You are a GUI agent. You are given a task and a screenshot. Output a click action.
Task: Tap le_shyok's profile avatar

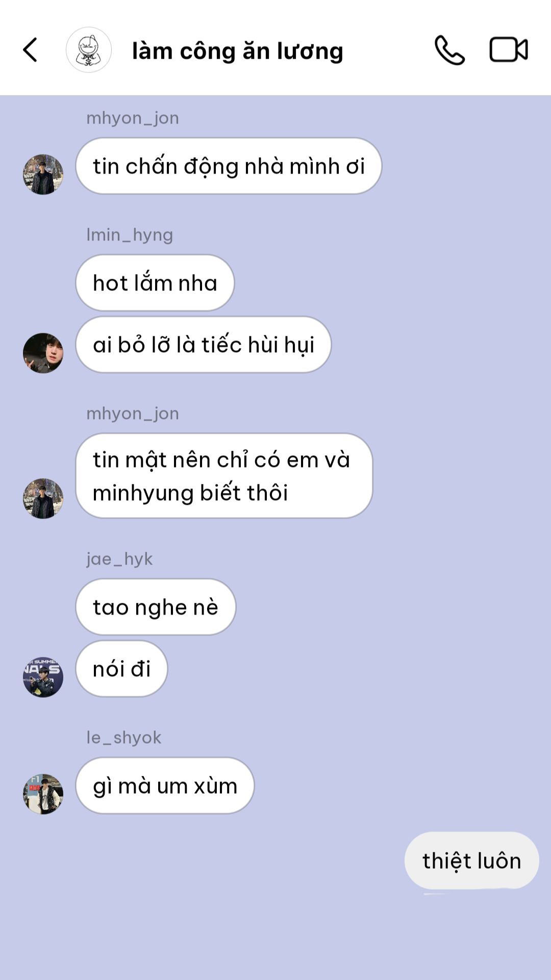point(43,794)
